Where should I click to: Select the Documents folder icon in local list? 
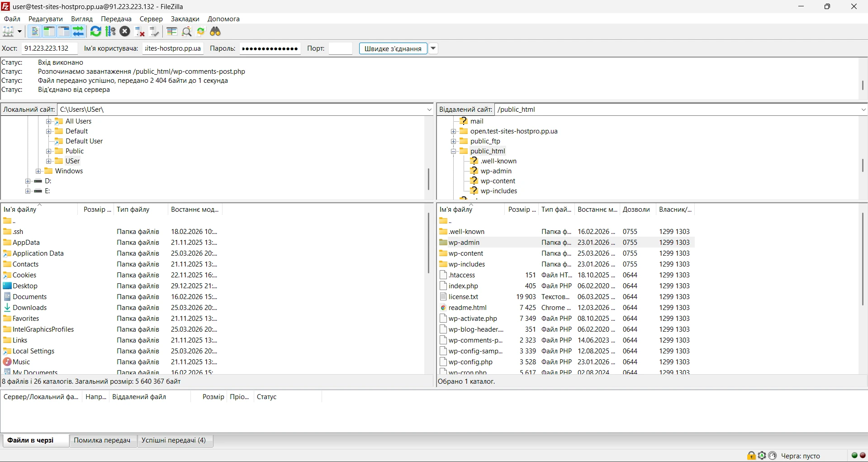coord(7,297)
